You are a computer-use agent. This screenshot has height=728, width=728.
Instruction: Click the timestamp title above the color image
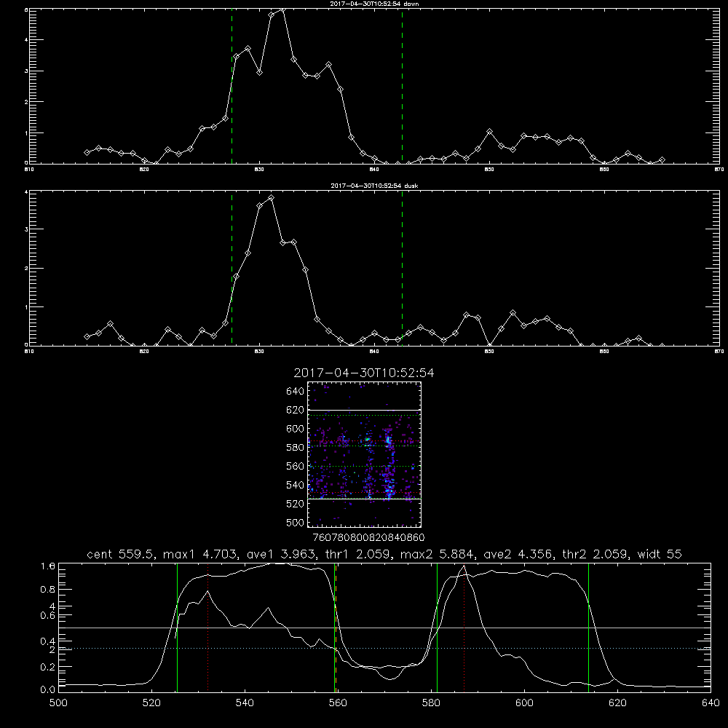tap(364, 373)
